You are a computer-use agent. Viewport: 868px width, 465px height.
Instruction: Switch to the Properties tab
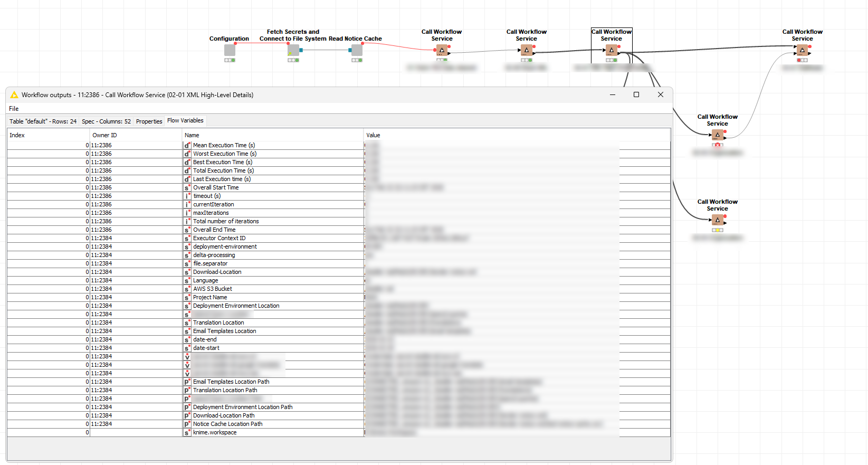coord(149,121)
